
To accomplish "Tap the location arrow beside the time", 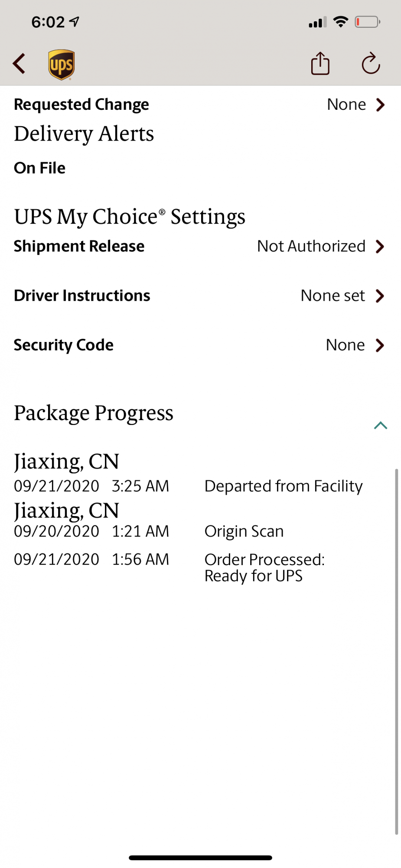I will point(75,21).
